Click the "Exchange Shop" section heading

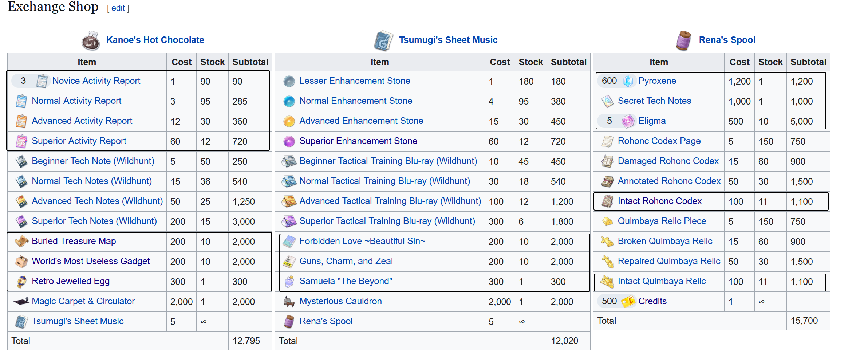pyautogui.click(x=53, y=7)
